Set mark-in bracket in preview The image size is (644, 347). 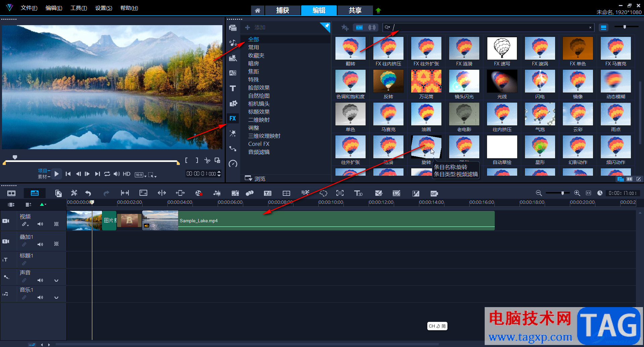(186, 160)
